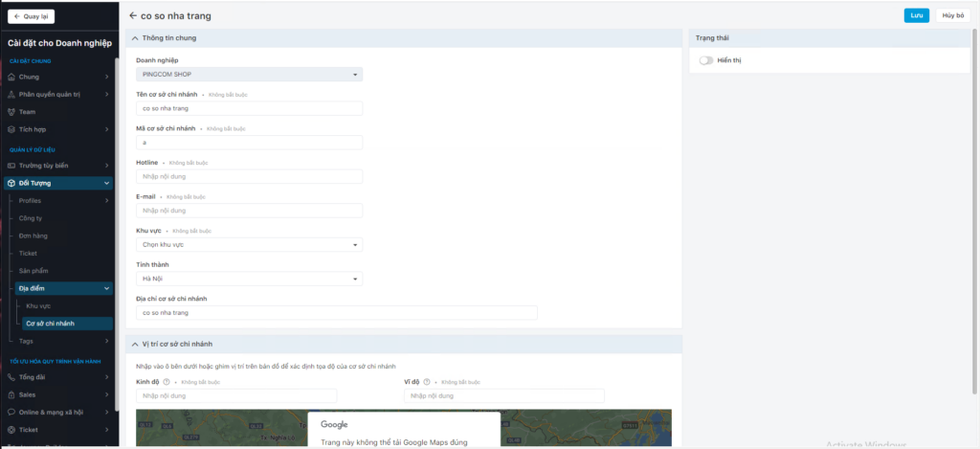
Task: Click the E-mail input field
Action: coord(250,210)
